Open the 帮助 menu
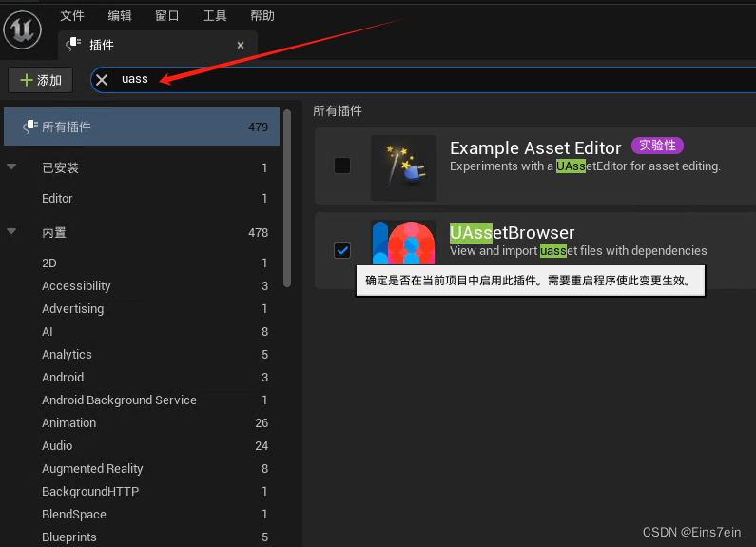Screen dimensions: 756x547 click(x=262, y=16)
